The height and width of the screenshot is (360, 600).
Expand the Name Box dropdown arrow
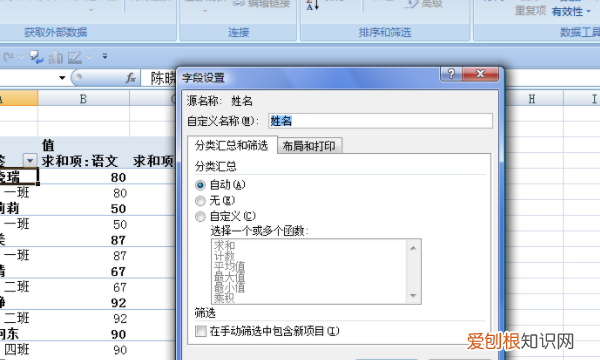click(62, 78)
